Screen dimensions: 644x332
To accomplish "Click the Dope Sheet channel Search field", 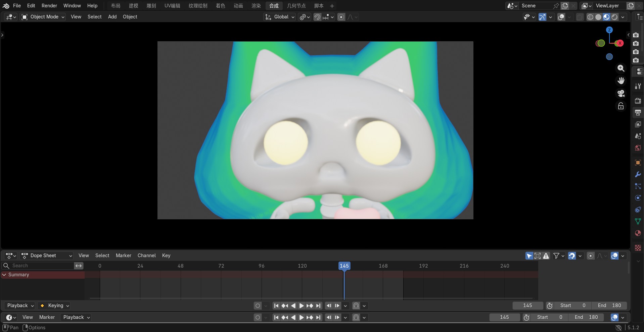I will (x=38, y=266).
